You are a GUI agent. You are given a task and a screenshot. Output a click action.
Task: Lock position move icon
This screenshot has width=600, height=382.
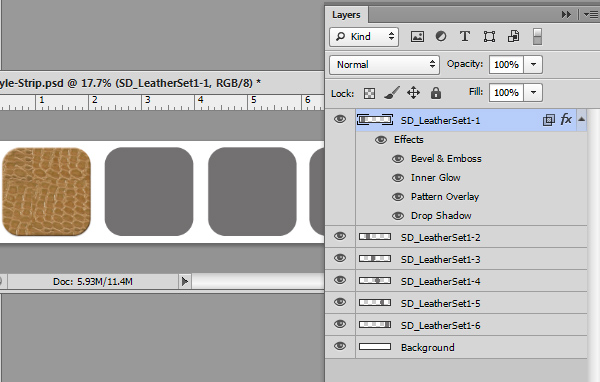click(413, 93)
